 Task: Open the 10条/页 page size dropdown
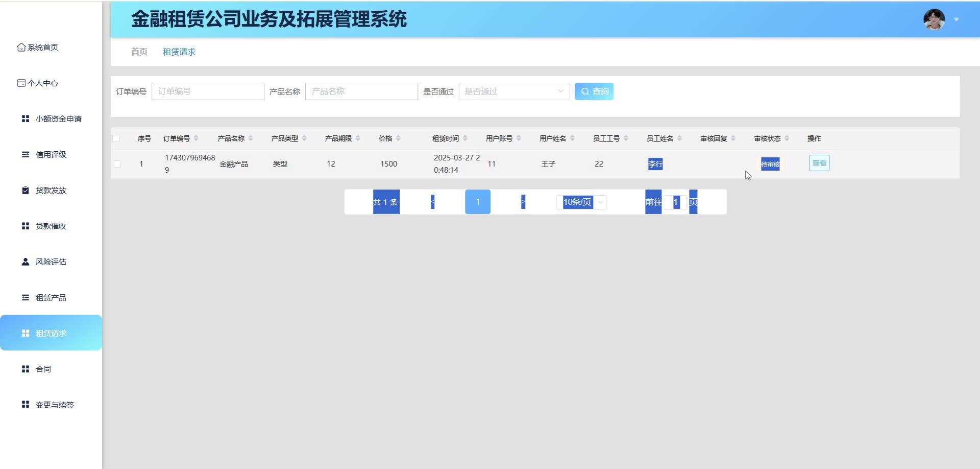tap(582, 202)
